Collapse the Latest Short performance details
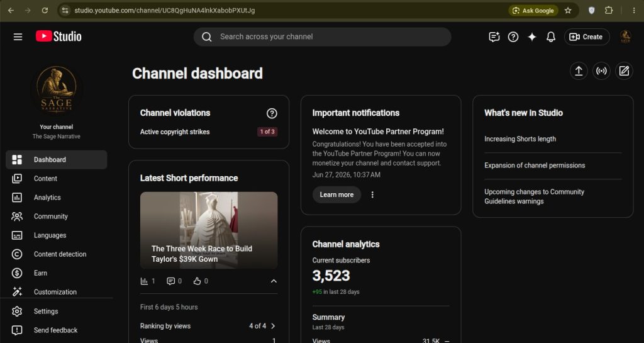 coord(274,281)
